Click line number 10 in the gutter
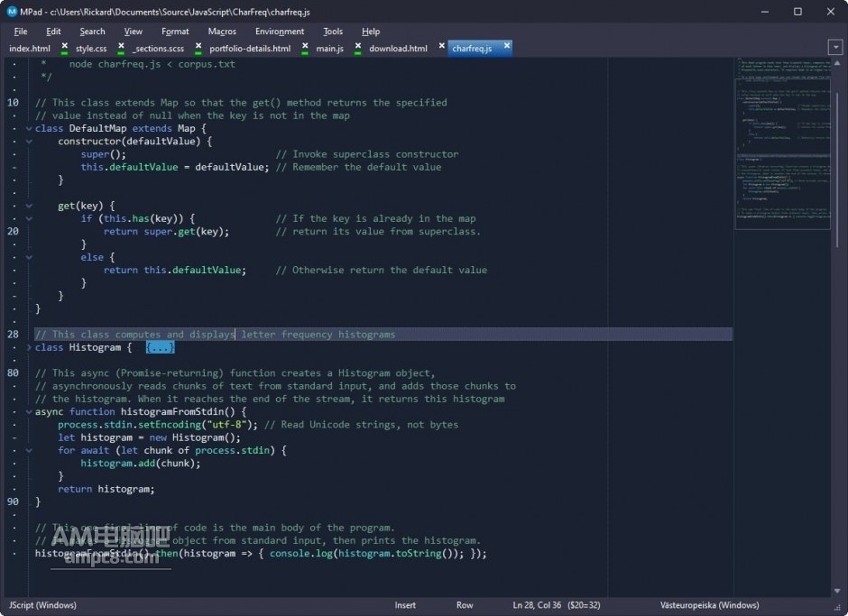The image size is (848, 616). click(13, 103)
